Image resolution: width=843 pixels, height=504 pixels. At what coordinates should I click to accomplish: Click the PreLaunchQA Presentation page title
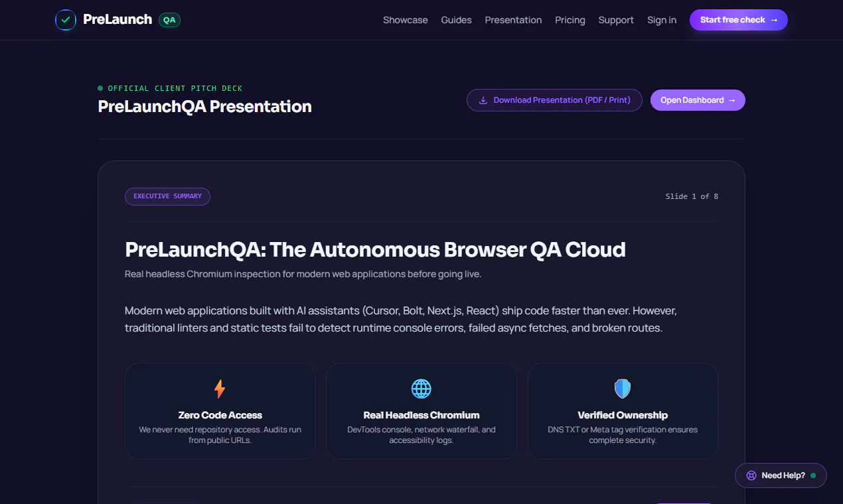[x=204, y=107]
